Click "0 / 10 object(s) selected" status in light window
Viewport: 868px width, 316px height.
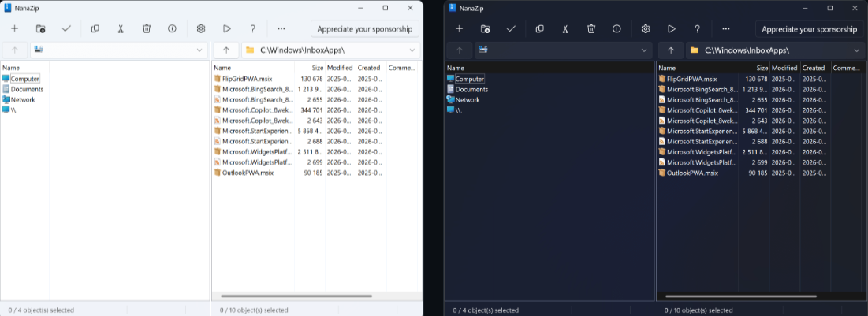coord(254,310)
